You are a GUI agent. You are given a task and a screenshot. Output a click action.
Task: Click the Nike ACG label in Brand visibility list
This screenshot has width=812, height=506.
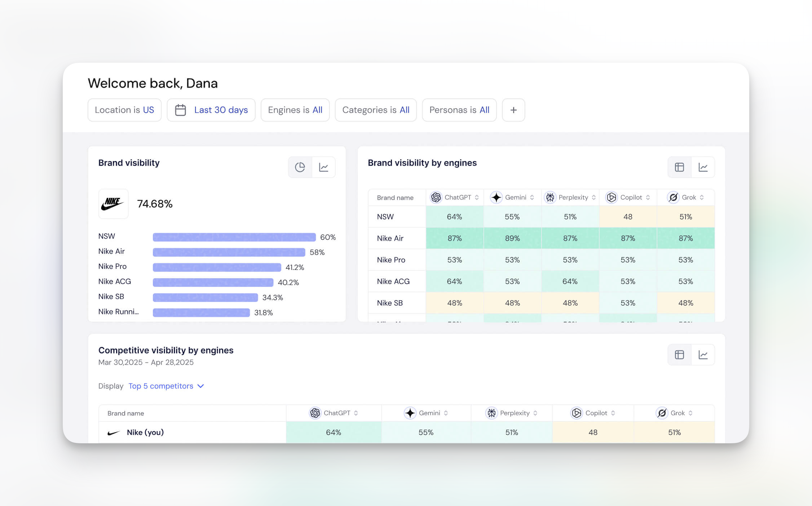(x=115, y=281)
